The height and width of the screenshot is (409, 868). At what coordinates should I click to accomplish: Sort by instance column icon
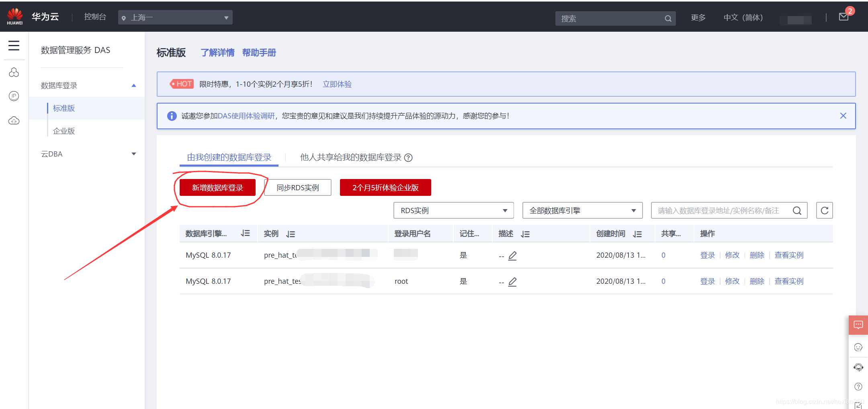tap(291, 234)
